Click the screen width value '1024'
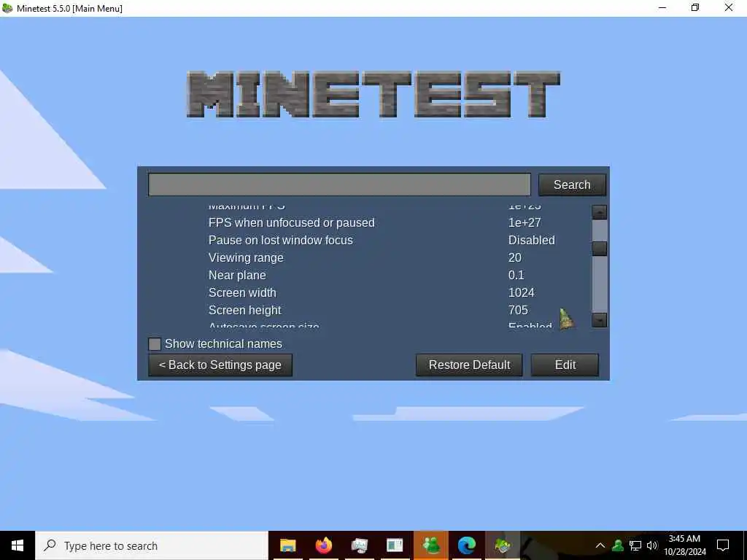The width and height of the screenshot is (747, 560). point(521,292)
